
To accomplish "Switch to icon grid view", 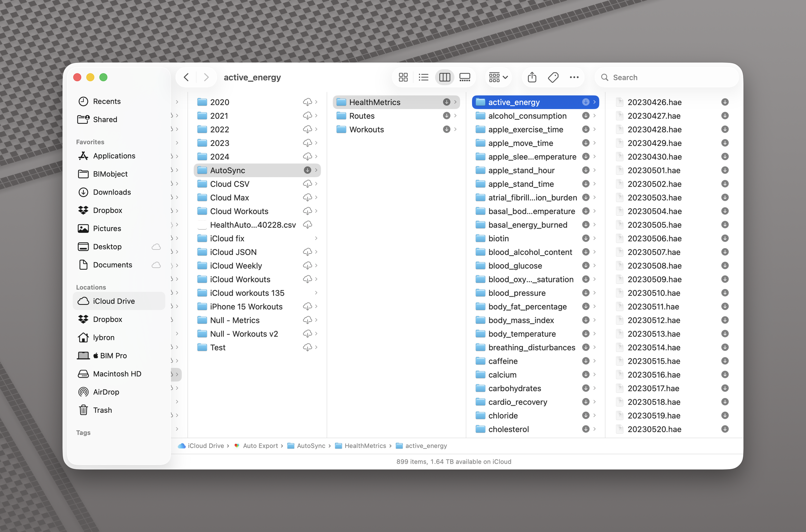I will pyautogui.click(x=403, y=77).
